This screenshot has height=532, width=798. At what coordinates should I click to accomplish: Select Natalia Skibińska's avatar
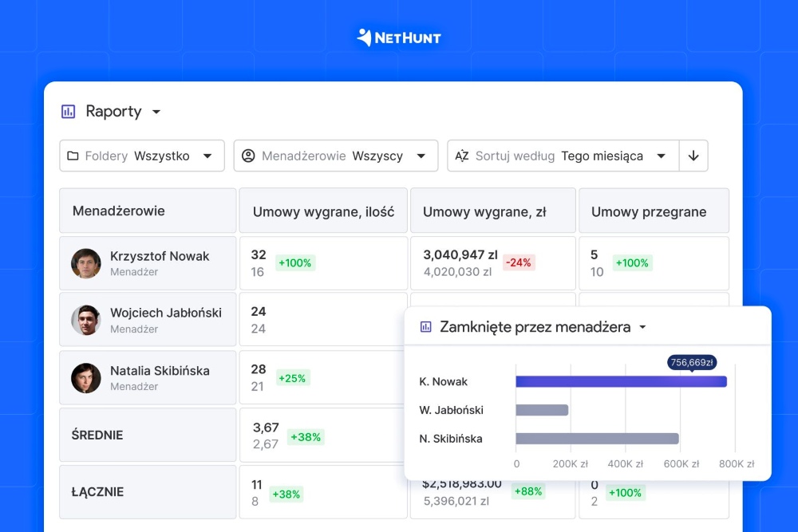click(x=86, y=378)
